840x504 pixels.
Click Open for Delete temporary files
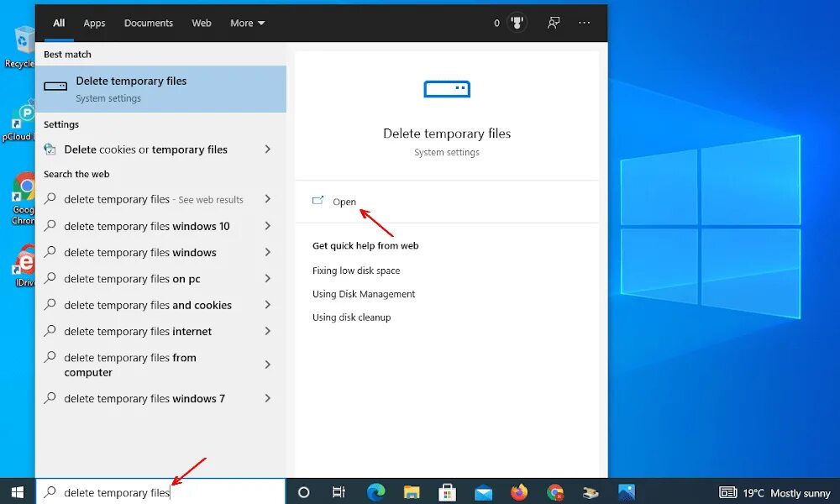point(344,202)
